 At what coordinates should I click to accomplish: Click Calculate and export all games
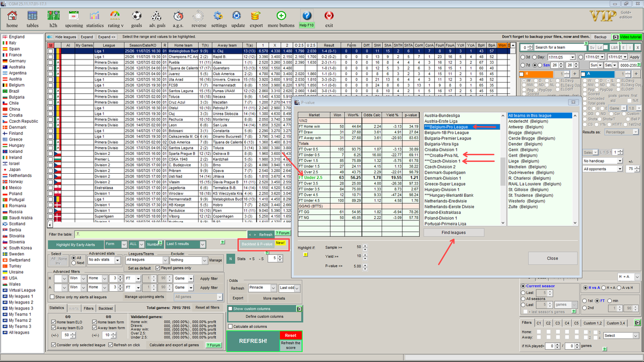tap(174, 345)
